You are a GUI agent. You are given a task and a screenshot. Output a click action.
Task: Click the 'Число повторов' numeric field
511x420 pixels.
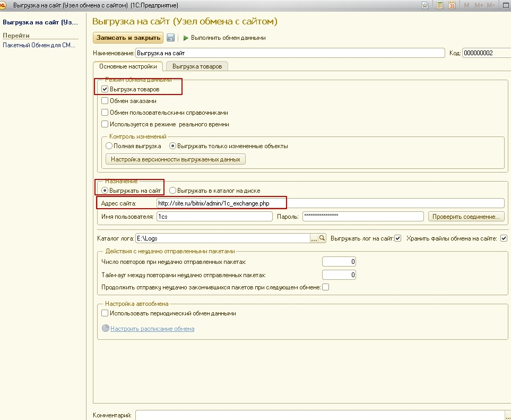339,262
